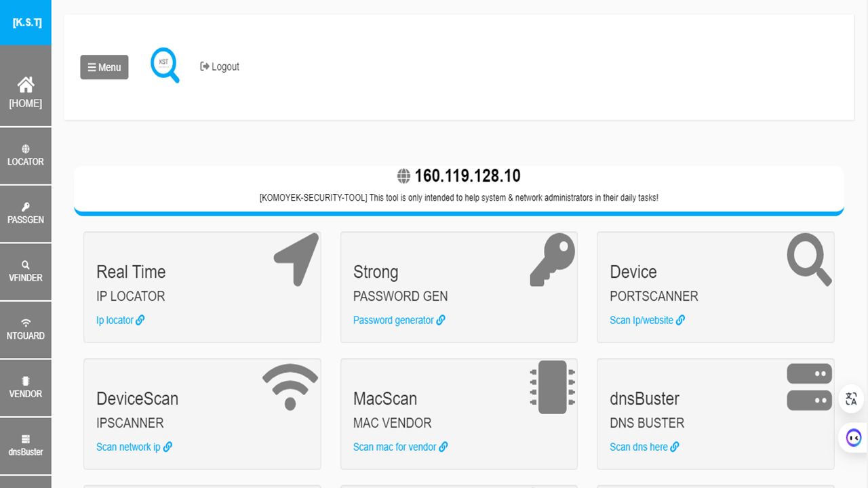Go to NTGUARD wifi sidebar item
The height and width of the screenshot is (488, 868).
point(25,329)
